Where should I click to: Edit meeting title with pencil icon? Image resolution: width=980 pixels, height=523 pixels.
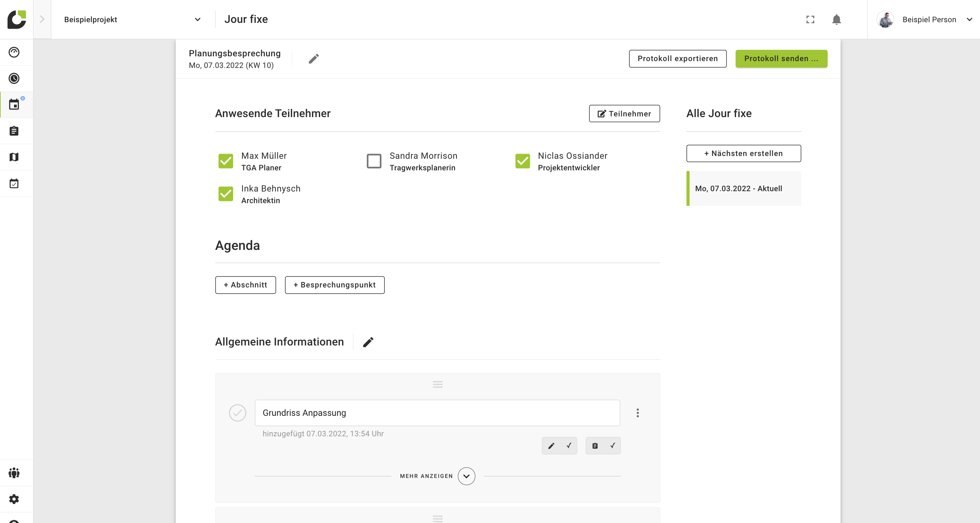[x=313, y=58]
